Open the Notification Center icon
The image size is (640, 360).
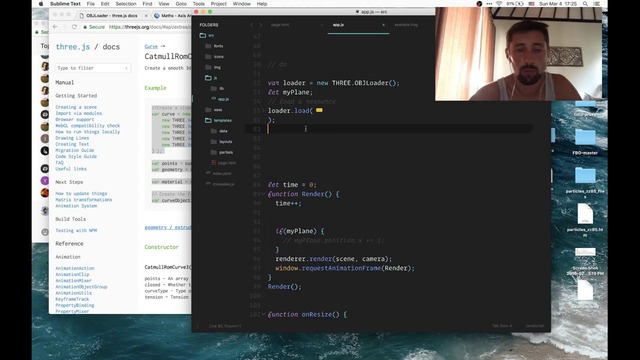click(x=596, y=4)
